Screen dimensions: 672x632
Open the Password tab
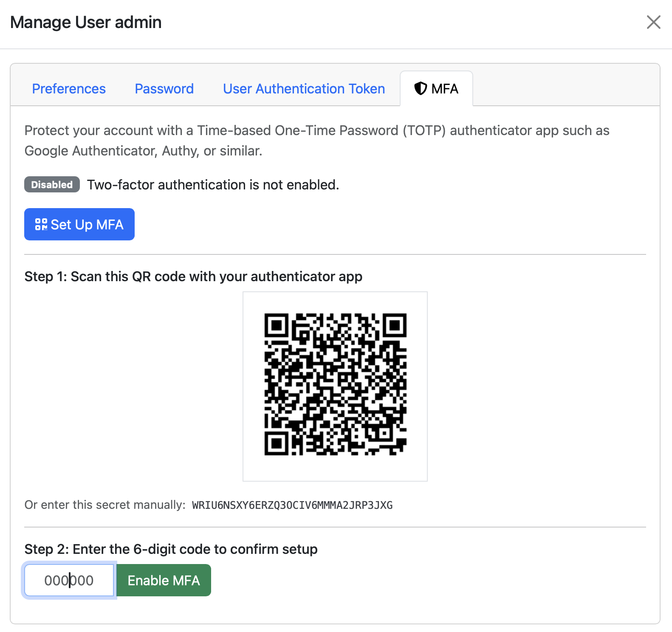click(x=164, y=89)
